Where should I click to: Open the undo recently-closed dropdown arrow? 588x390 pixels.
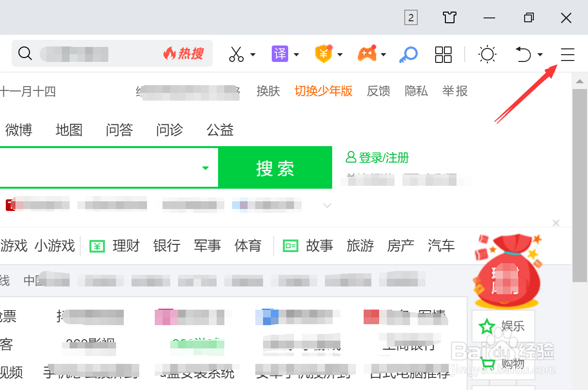point(540,55)
